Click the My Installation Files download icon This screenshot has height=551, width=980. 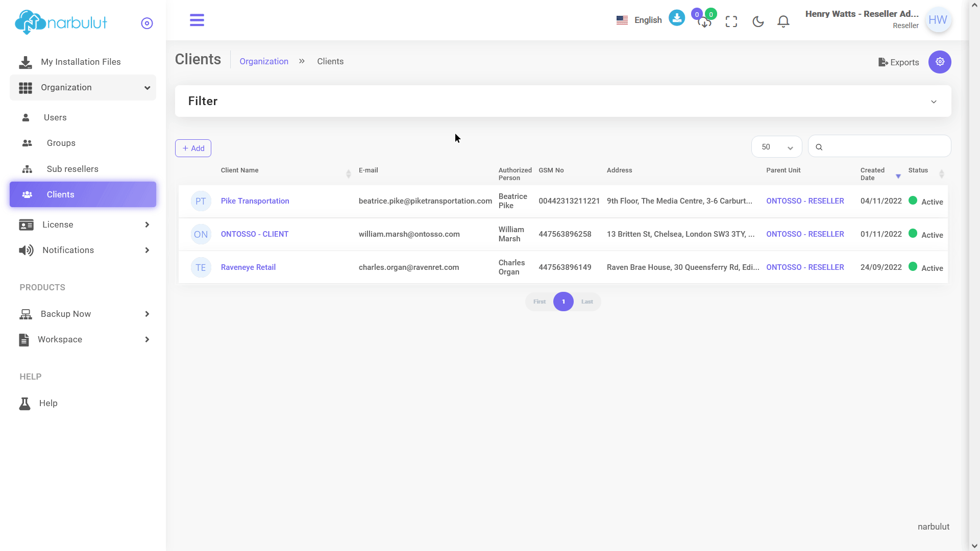tap(26, 62)
